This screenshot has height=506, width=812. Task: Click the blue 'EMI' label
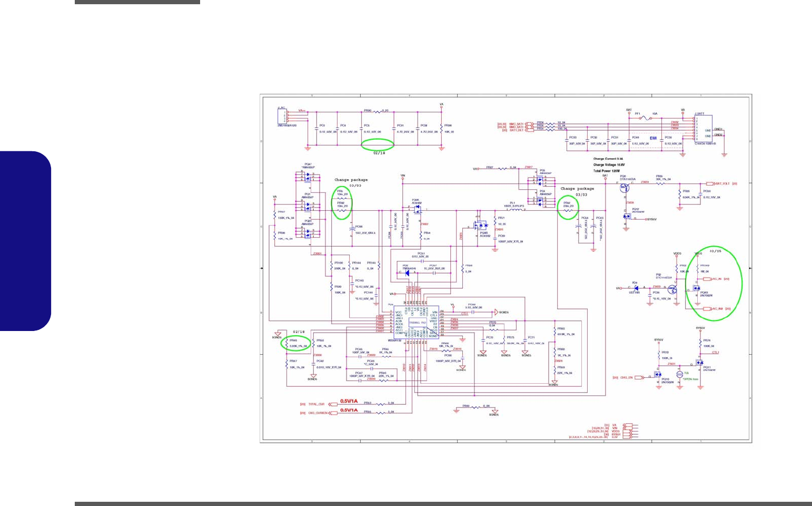point(653,138)
